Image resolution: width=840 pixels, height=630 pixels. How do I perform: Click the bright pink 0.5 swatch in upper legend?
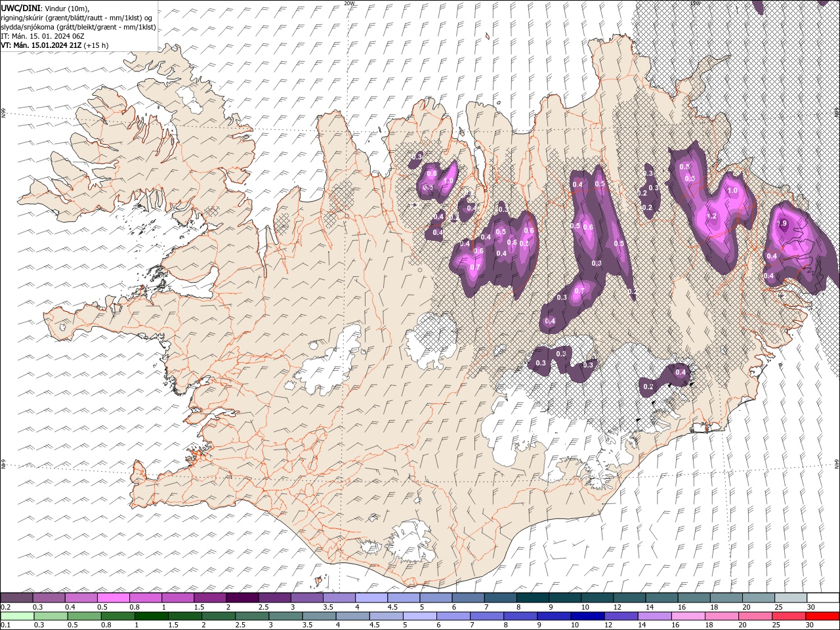click(114, 598)
